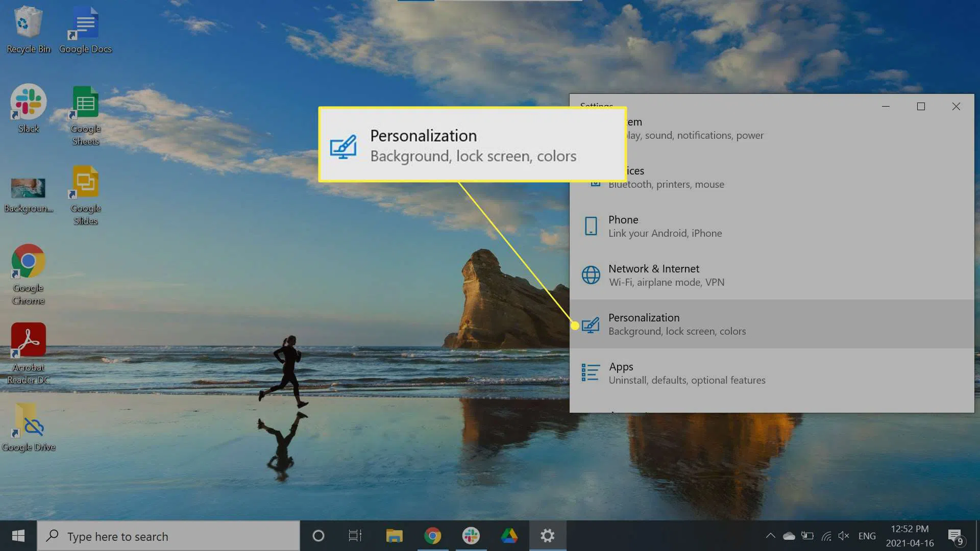
Task: Show hidden system tray icons
Action: (770, 536)
